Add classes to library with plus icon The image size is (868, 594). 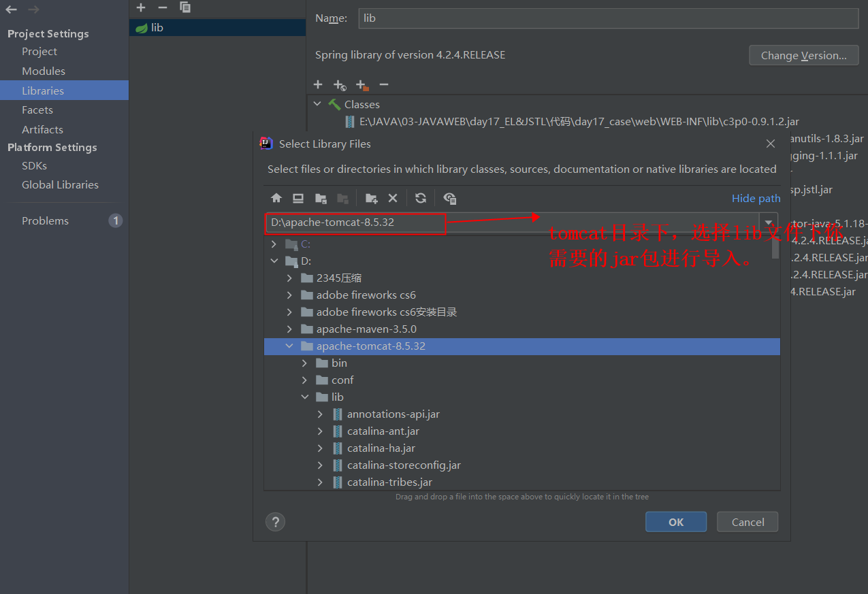318,84
